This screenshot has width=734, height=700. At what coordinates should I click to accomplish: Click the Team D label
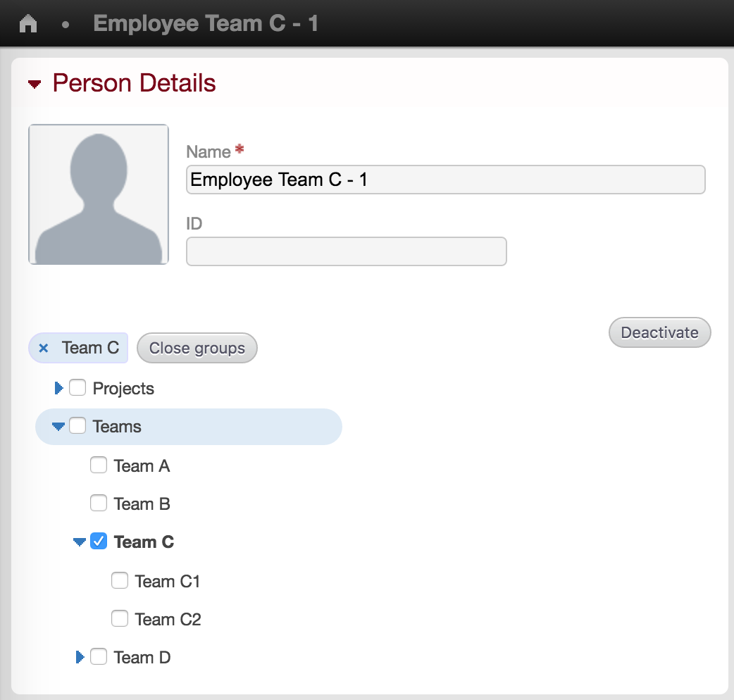[142, 658]
